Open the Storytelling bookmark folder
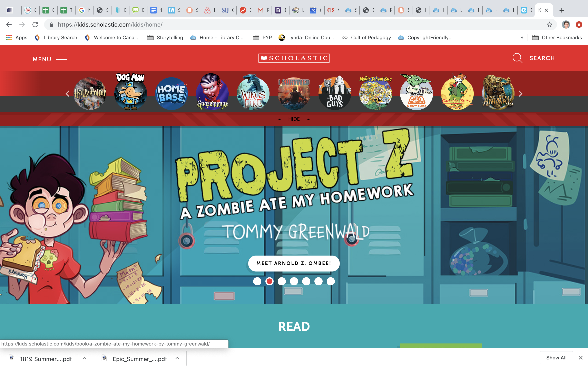Viewport: 588px width, 368px height. (x=165, y=37)
